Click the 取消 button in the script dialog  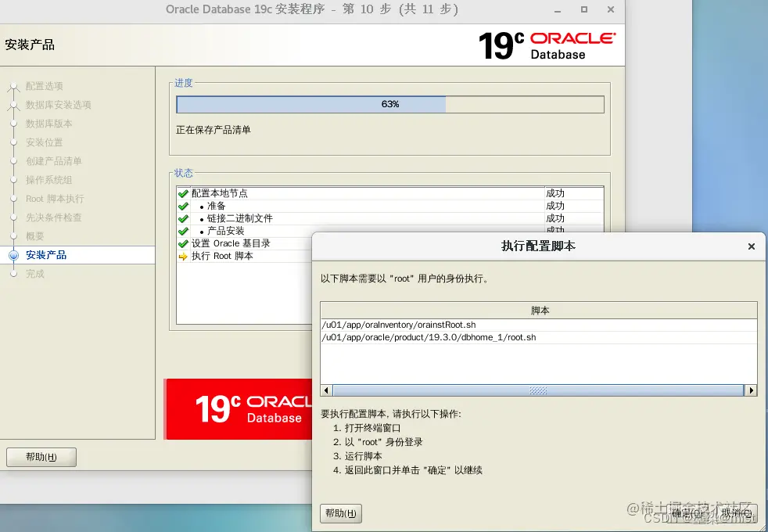pyautogui.click(x=736, y=513)
